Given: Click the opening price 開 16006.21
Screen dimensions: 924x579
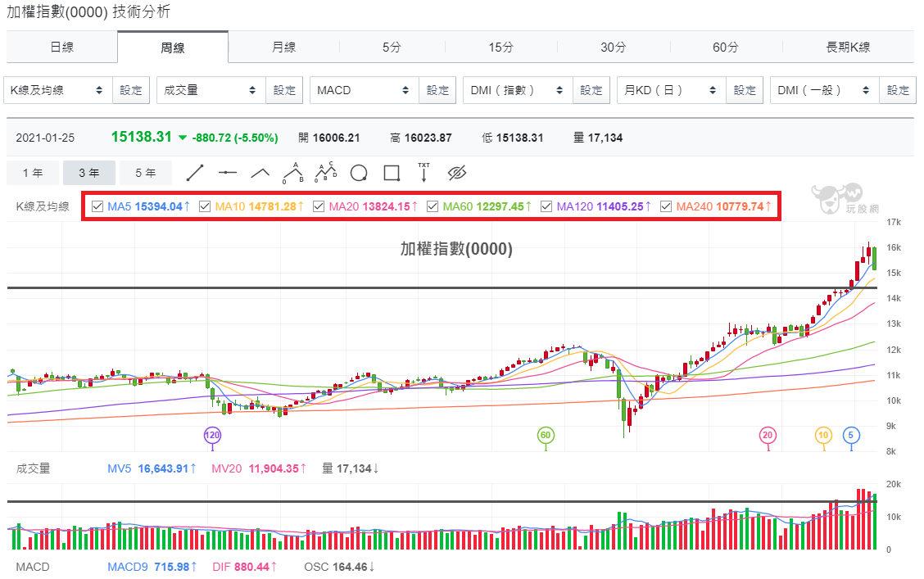Looking at the screenshot, I should pos(328,138).
